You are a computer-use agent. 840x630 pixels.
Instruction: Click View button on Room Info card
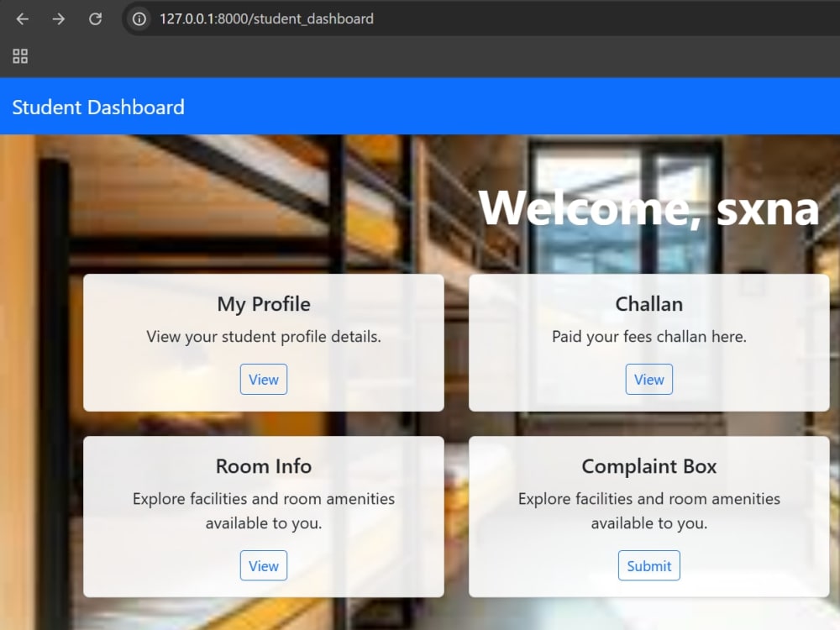pos(264,565)
